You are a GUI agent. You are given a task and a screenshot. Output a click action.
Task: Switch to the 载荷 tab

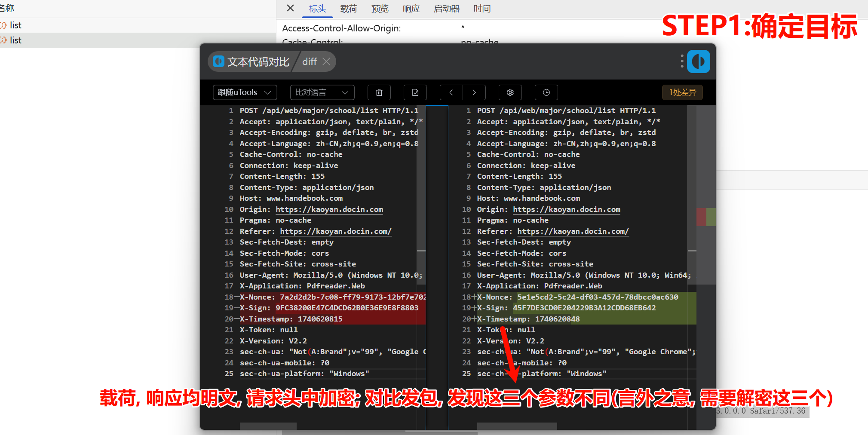[x=348, y=9]
